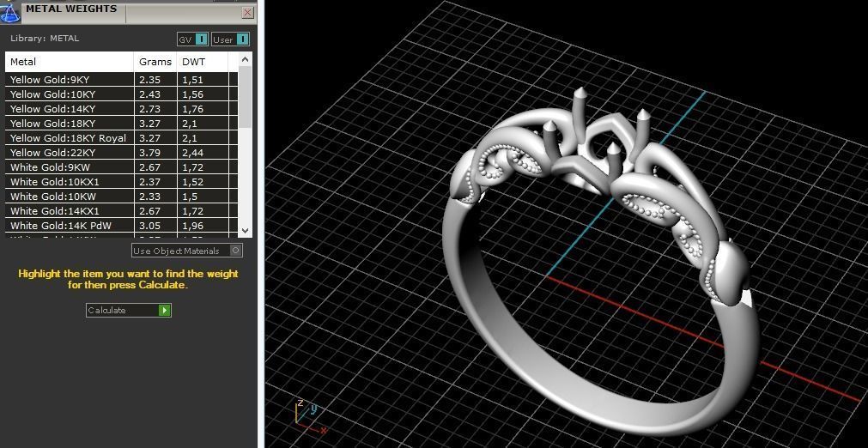Click the 2.35 grams value
The image size is (868, 448).
(150, 80)
